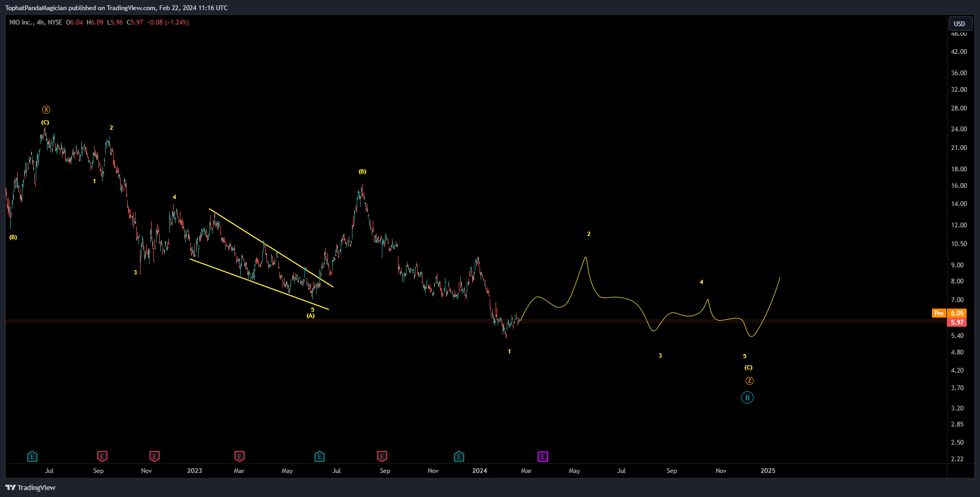Click the 2024 year label on time axis
980x497 pixels.
coord(480,470)
